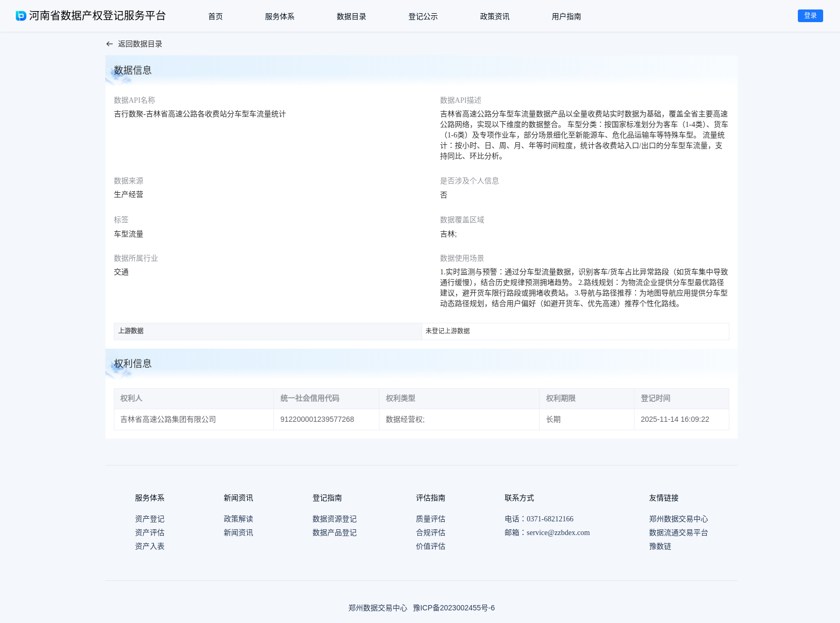Click the back arrow icon
Screen dimensions: 840x623
(x=110, y=44)
